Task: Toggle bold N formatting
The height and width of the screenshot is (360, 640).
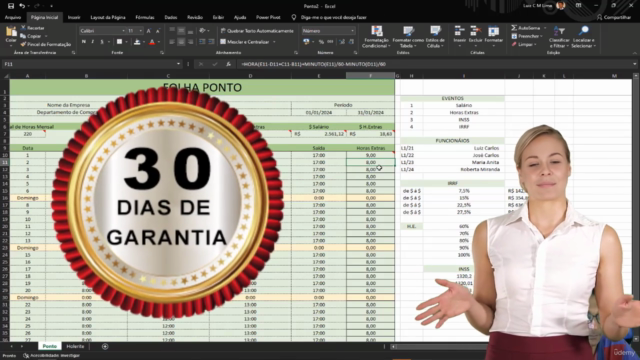Action: click(x=84, y=42)
